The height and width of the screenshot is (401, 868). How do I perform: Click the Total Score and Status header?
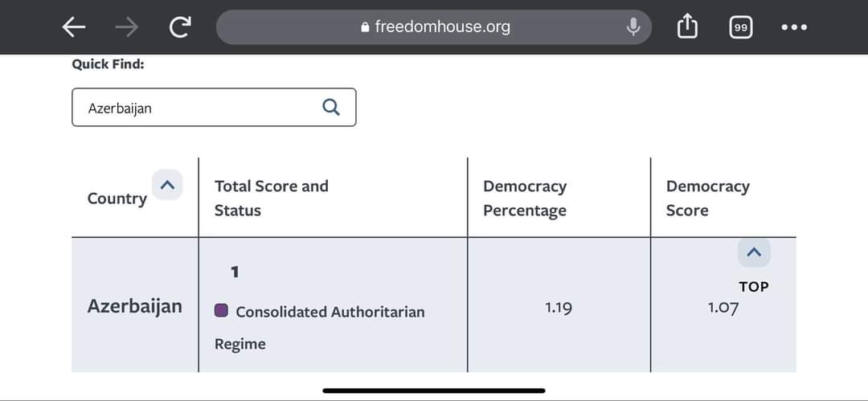[x=272, y=198]
